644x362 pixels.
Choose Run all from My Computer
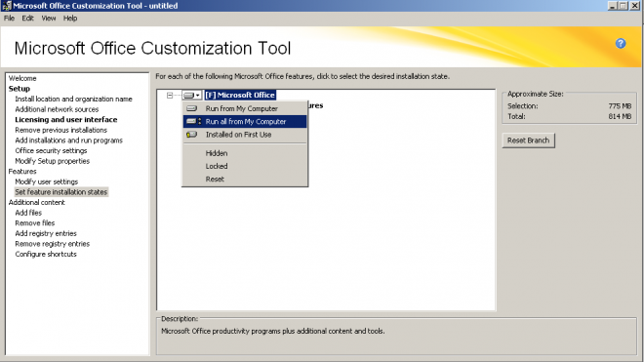(x=245, y=122)
